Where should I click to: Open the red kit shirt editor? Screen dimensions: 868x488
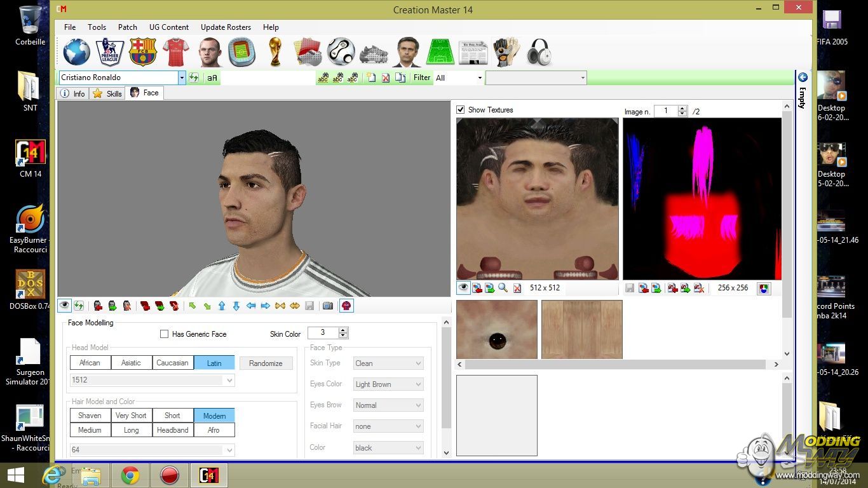coord(176,52)
